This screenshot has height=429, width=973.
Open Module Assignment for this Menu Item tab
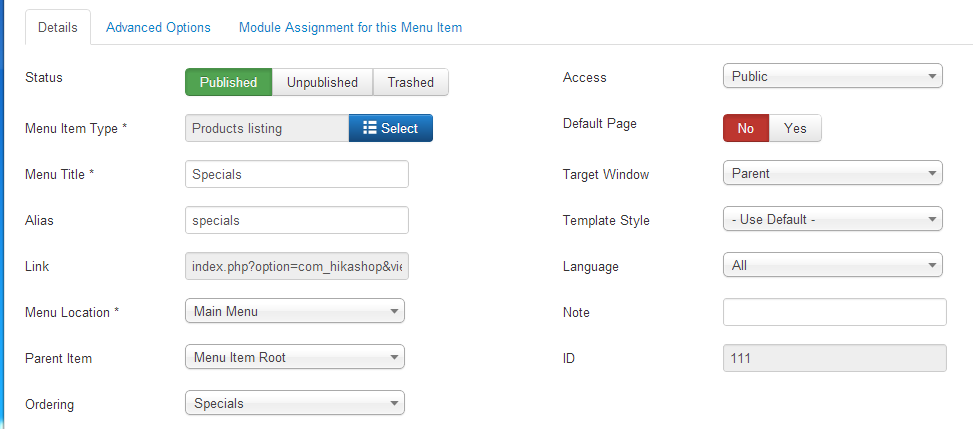[x=351, y=27]
